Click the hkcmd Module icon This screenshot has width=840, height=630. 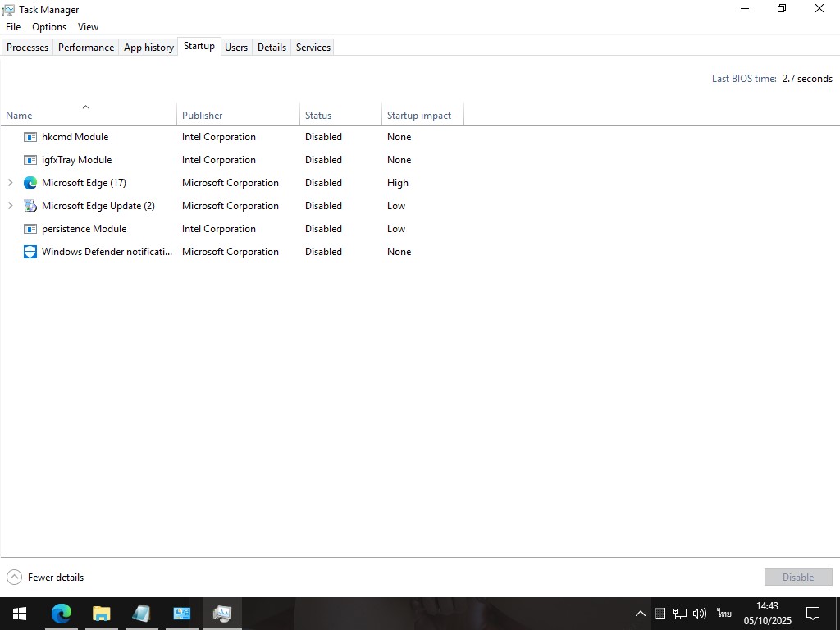coord(30,137)
